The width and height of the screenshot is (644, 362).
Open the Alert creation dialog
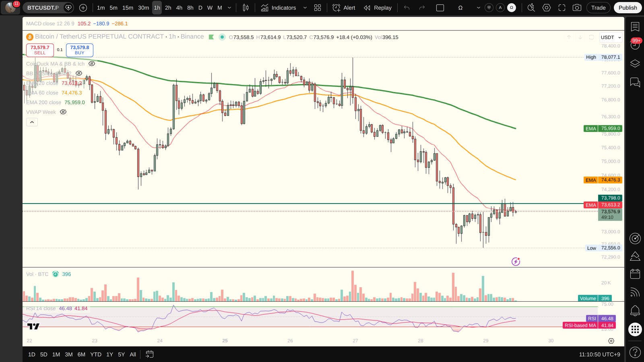click(344, 8)
